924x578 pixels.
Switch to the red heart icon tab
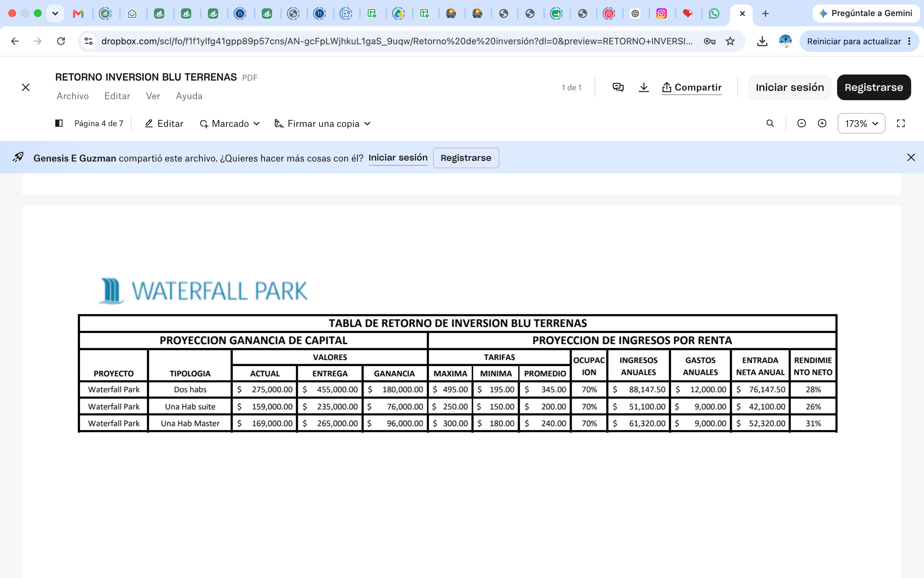click(x=688, y=14)
